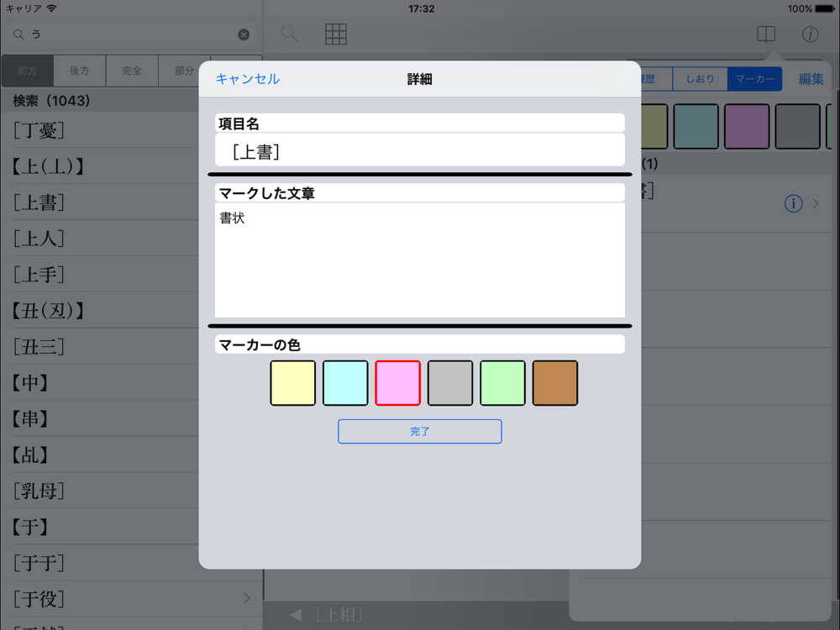Clear the search field with X icon
840x630 pixels.
pyautogui.click(x=244, y=34)
